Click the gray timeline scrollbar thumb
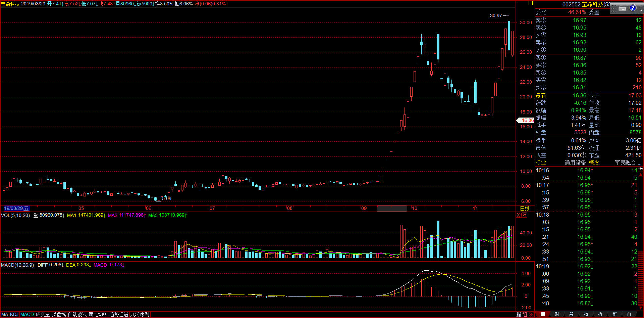Screen dimensions: 644x318 point(392,209)
